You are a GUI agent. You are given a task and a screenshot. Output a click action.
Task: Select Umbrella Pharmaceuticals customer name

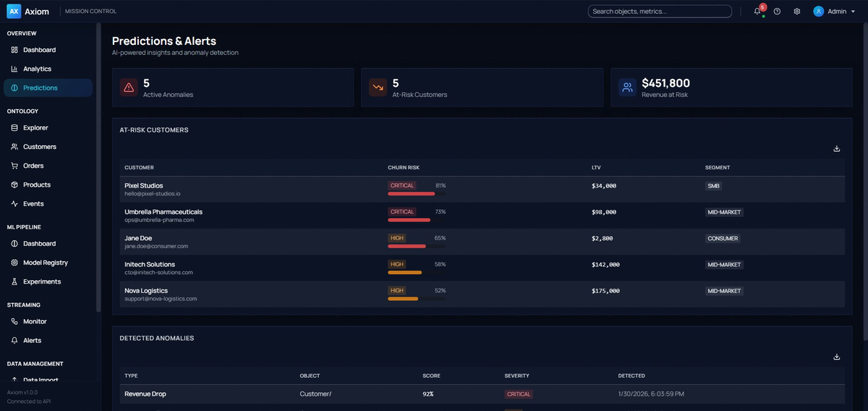click(x=163, y=212)
